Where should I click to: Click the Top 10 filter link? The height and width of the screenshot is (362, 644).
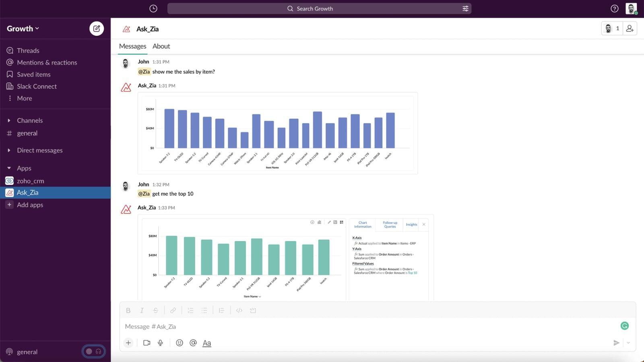413,273
